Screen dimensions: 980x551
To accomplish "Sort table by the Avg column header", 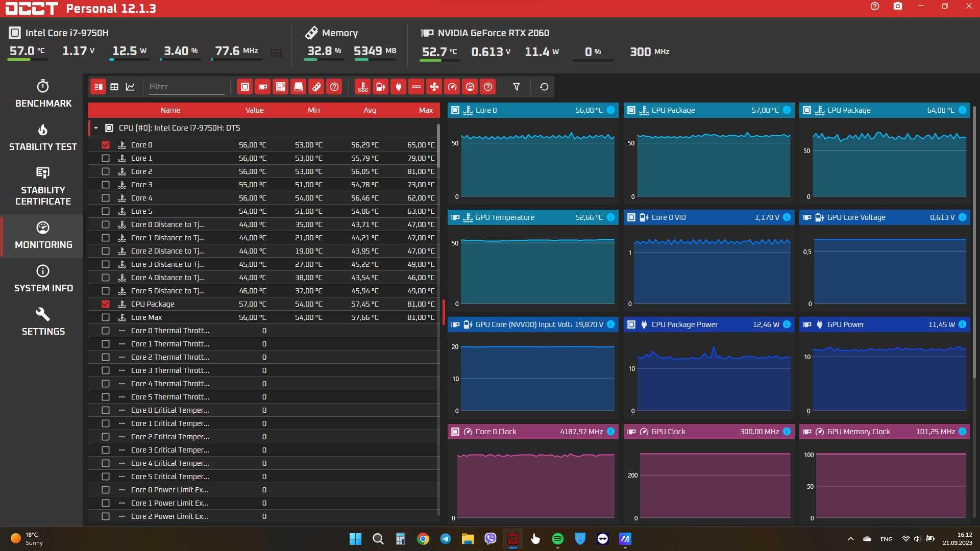I will click(x=370, y=110).
